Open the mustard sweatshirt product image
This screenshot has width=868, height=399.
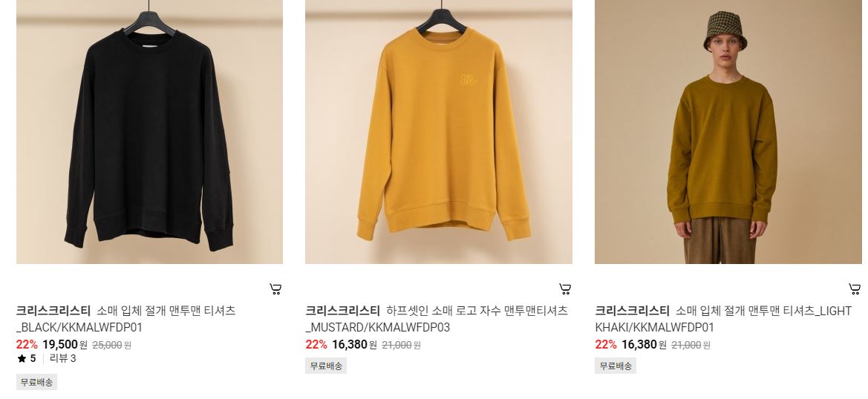point(438,131)
